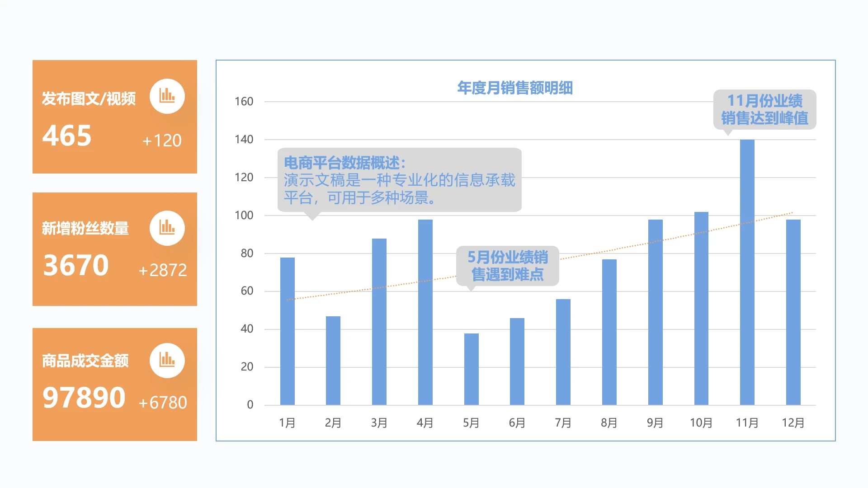The width and height of the screenshot is (868, 488).
Task: Click the shortest bar for 5月
Action: coord(472,368)
